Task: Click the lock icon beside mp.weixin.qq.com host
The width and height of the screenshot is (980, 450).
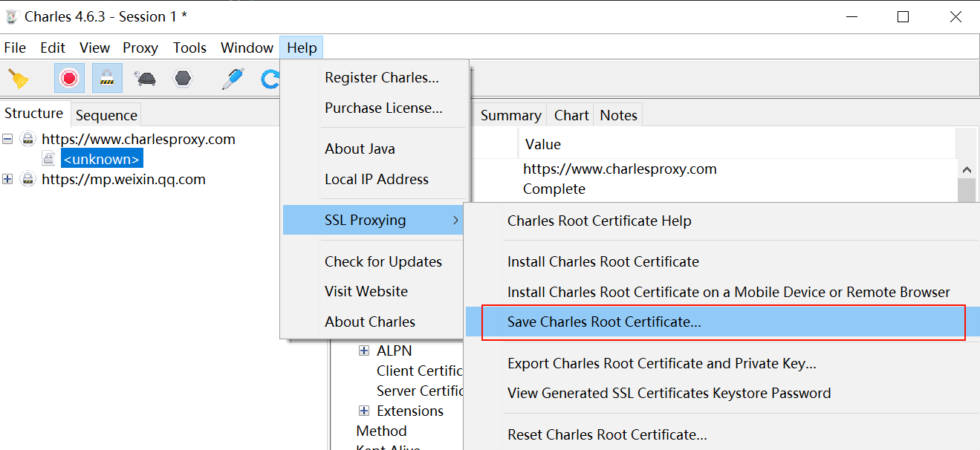Action: coord(28,179)
